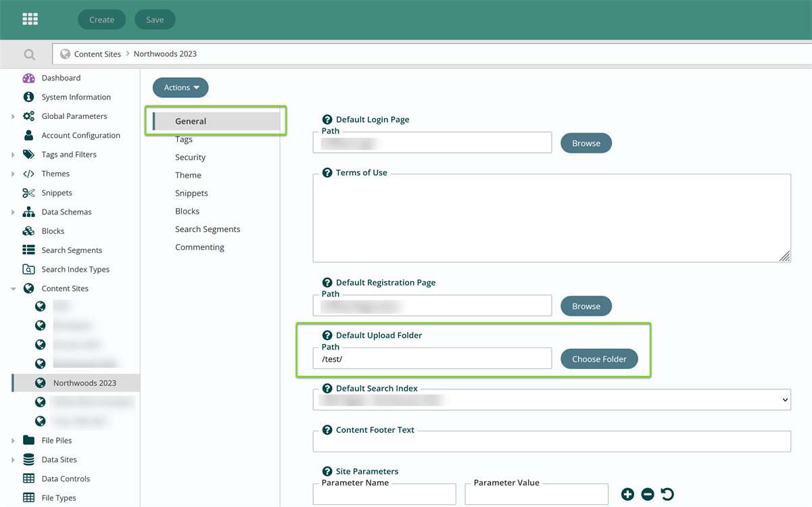Open help for Content Footer Text
This screenshot has width=812, height=507.
tap(327, 430)
